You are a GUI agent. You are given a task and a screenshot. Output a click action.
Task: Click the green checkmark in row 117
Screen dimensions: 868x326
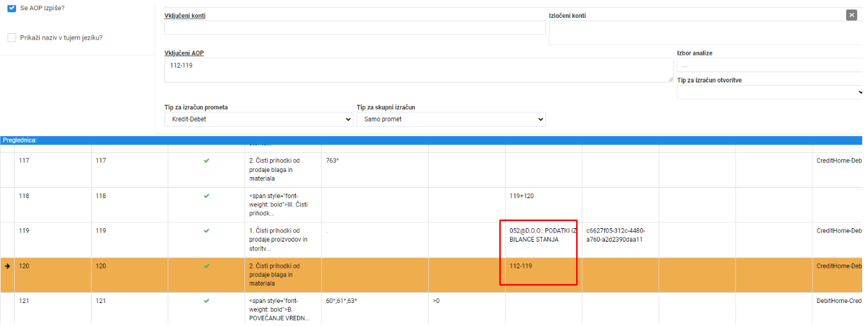pyautogui.click(x=206, y=161)
